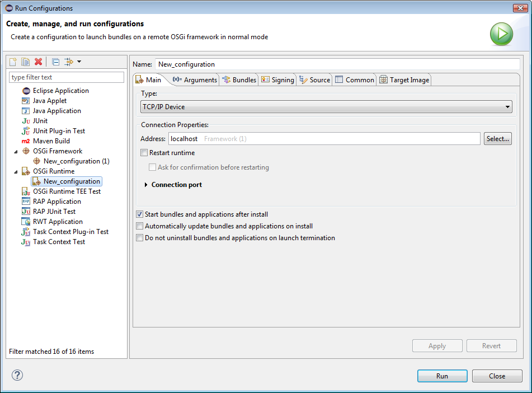The image size is (532, 393).
Task: Open the Target Image tab
Action: click(404, 80)
